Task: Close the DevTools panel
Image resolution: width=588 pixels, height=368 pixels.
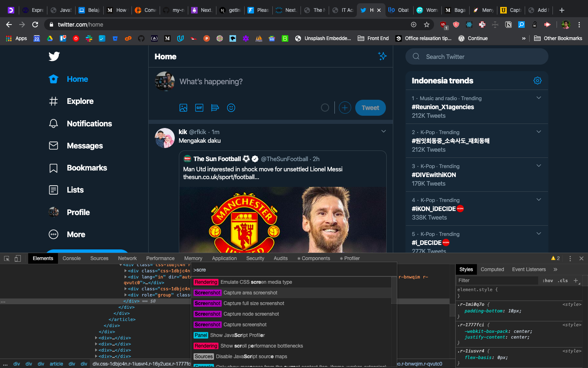Action: pos(581,258)
